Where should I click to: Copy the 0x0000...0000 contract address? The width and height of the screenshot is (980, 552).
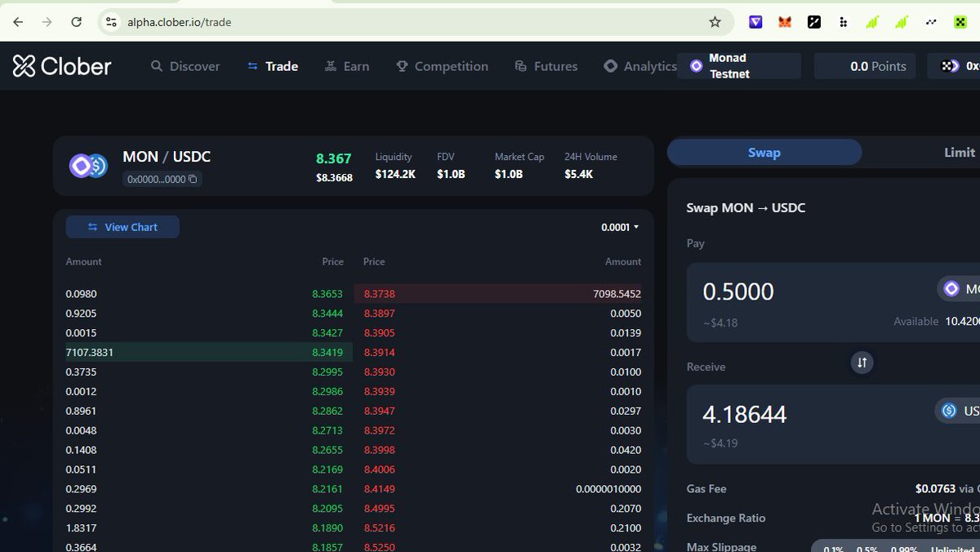click(x=193, y=179)
